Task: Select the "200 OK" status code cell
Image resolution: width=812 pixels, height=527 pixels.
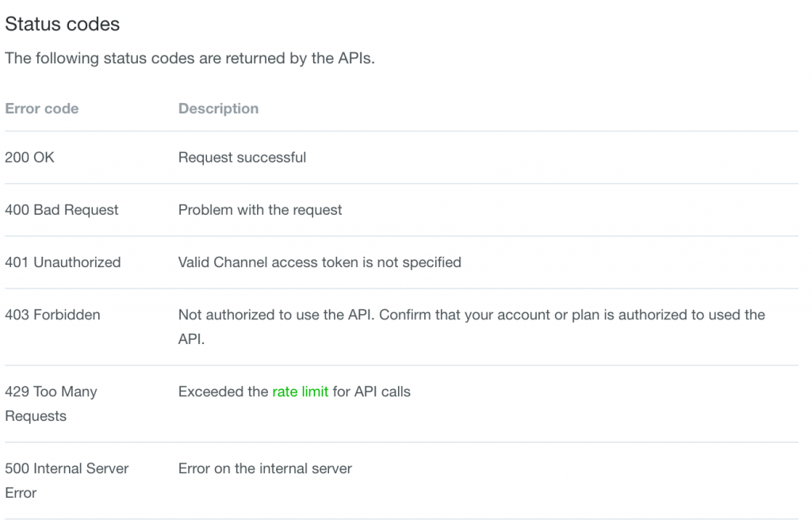Action: pyautogui.click(x=30, y=158)
